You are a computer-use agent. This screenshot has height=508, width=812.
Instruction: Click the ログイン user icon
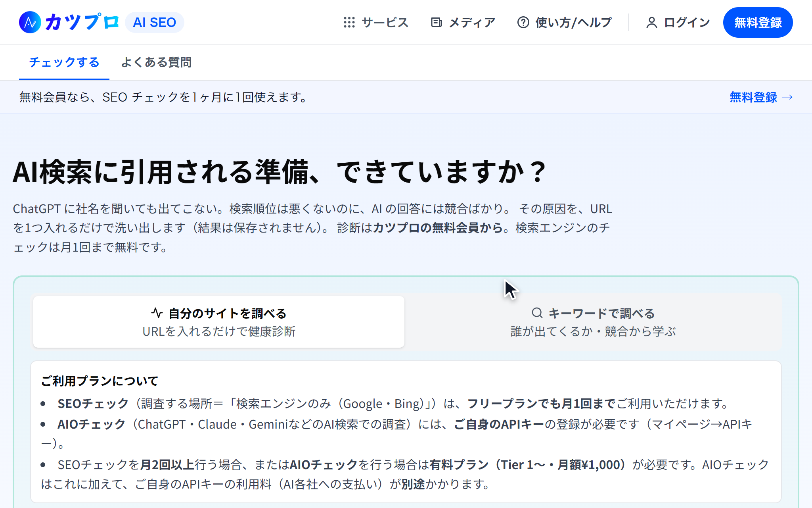click(651, 23)
